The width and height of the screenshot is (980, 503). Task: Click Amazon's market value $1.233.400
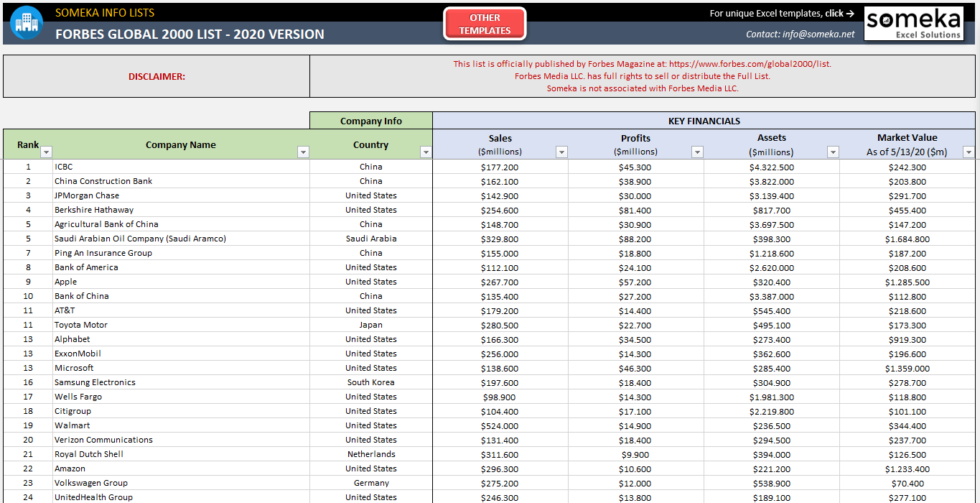[x=907, y=469]
